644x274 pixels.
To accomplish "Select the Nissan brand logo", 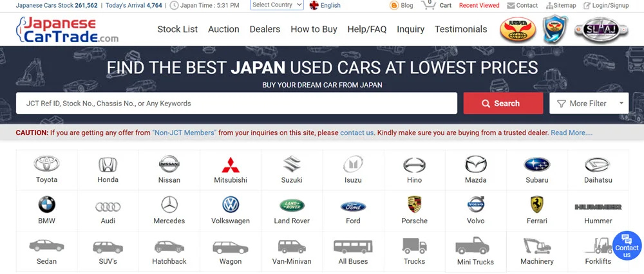I will 169,164.
